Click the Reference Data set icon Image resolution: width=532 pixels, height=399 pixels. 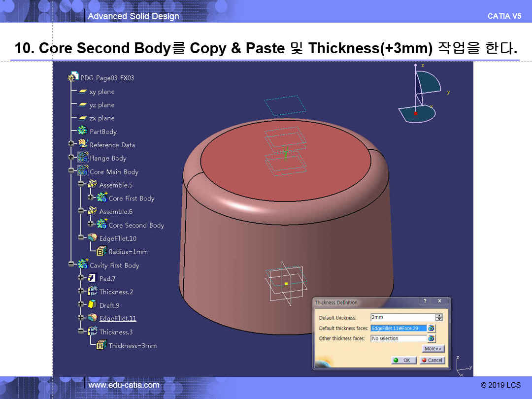[x=83, y=144]
